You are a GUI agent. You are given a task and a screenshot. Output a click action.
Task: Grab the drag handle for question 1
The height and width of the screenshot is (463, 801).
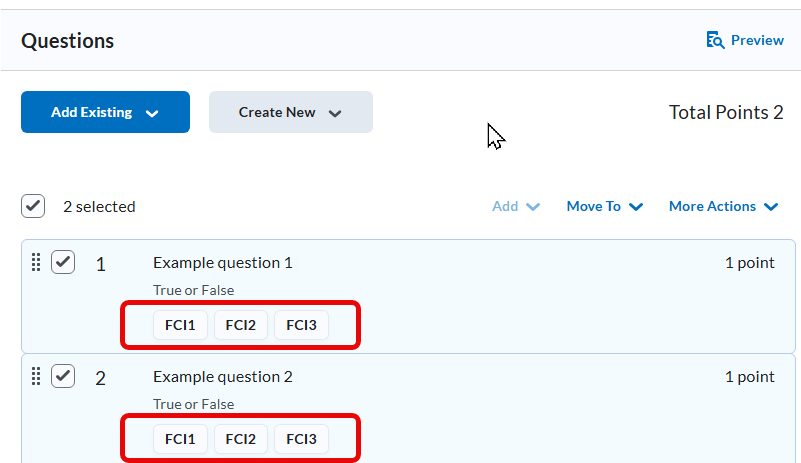tap(36, 262)
